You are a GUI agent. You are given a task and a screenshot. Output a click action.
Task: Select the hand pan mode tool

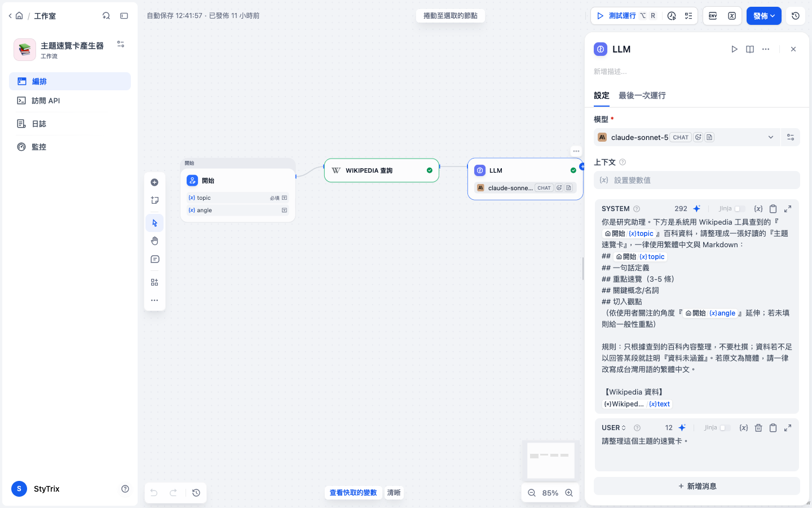tap(155, 241)
